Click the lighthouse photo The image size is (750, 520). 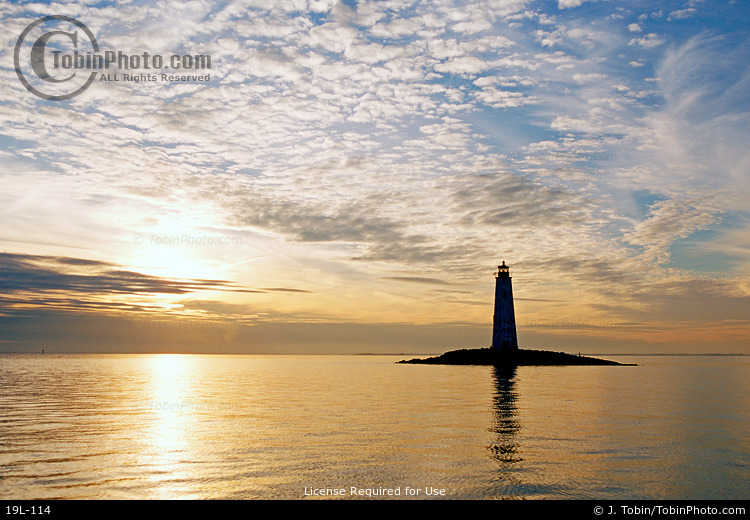(x=375, y=250)
